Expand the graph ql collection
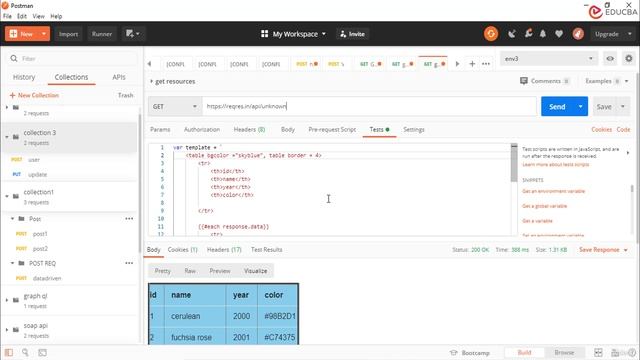 (7, 300)
